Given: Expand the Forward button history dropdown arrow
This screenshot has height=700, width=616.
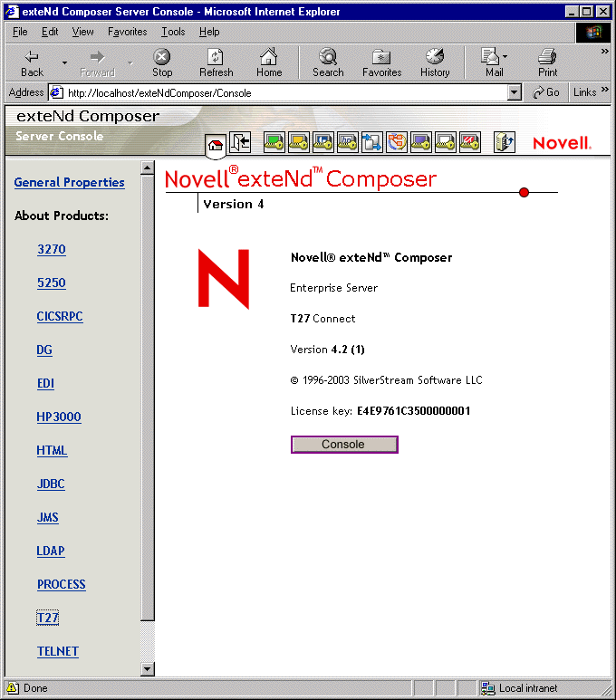Looking at the screenshot, I should (130, 63).
